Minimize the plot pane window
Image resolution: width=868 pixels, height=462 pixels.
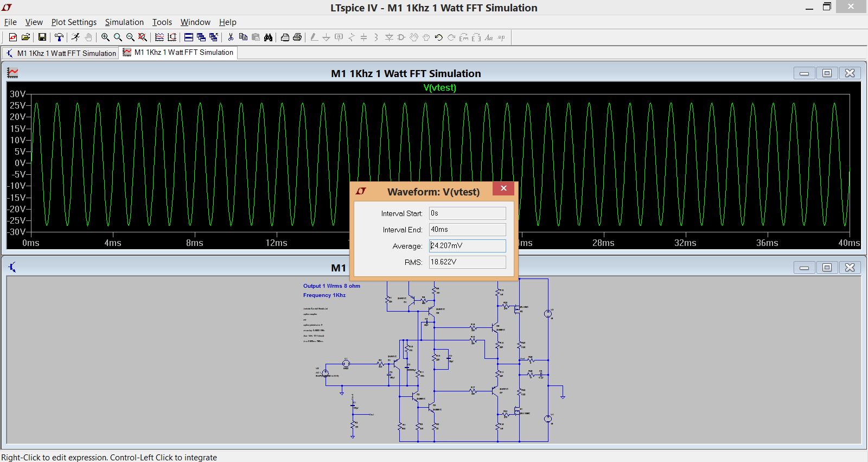pyautogui.click(x=804, y=73)
